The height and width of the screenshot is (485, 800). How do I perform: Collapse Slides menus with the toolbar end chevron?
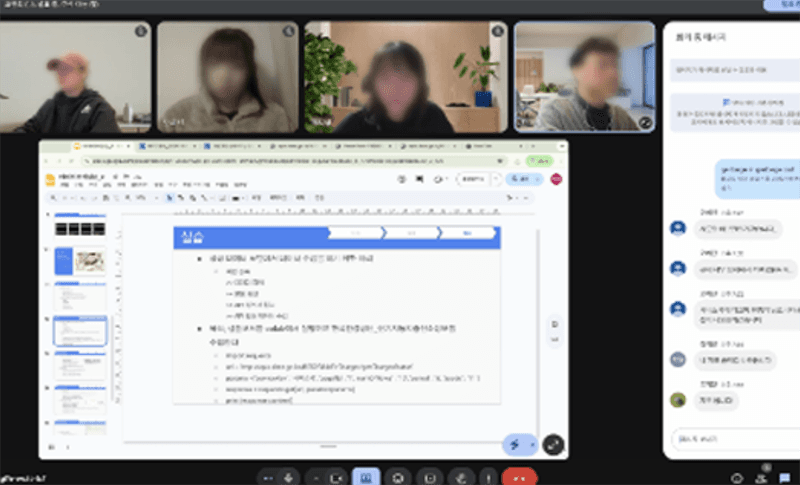click(x=526, y=198)
